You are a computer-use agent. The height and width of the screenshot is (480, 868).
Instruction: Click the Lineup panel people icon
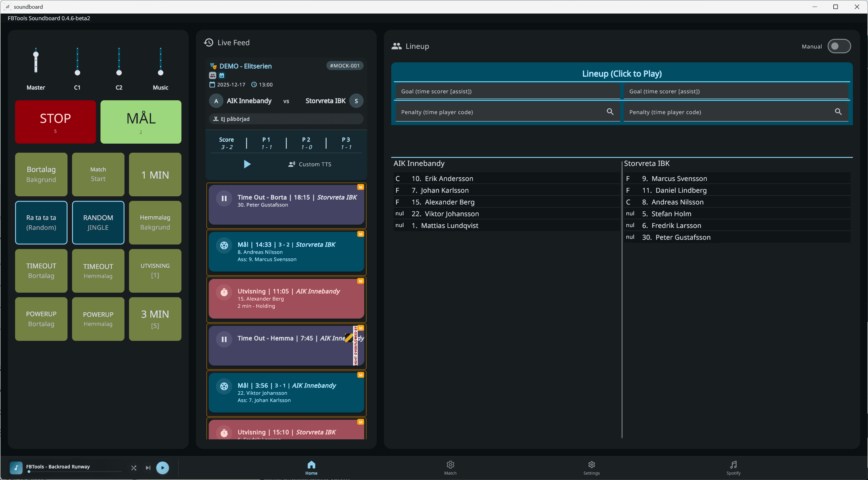396,46
